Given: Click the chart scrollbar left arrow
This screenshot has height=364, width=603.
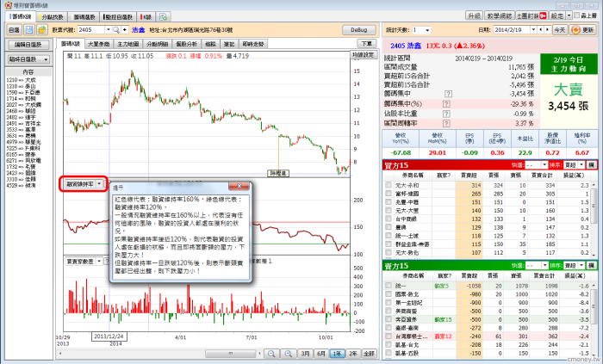Looking at the screenshot, I should 60,354.
